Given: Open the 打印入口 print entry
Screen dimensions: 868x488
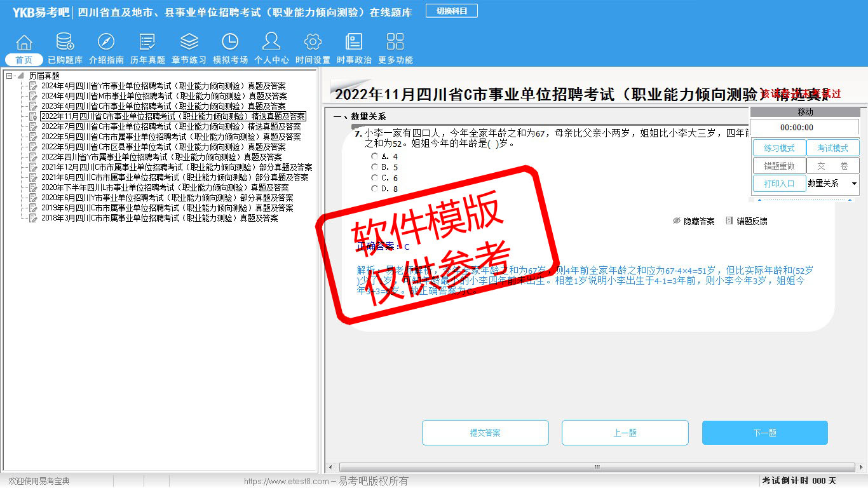Looking at the screenshot, I should 780,184.
